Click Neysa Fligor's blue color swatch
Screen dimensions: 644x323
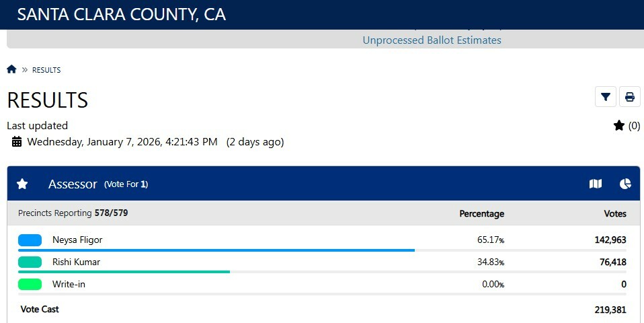(x=30, y=240)
